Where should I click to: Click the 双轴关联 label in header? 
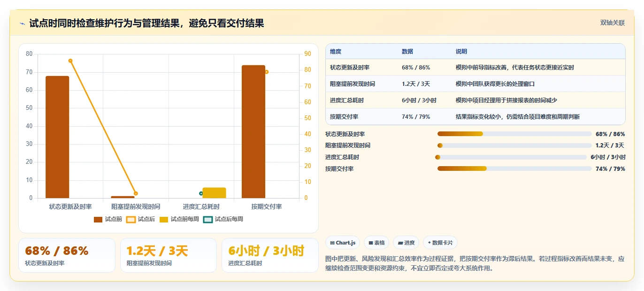pos(613,23)
